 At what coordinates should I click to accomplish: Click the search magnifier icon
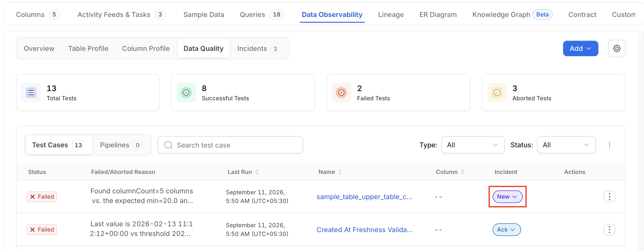coord(168,145)
